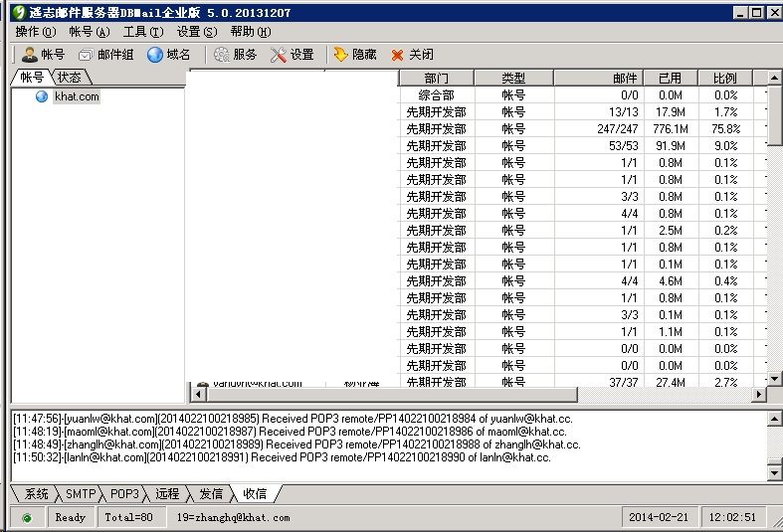Screen dimensions: 783x532
Task: Switch to the 收信 log tab
Action: pyautogui.click(x=255, y=494)
